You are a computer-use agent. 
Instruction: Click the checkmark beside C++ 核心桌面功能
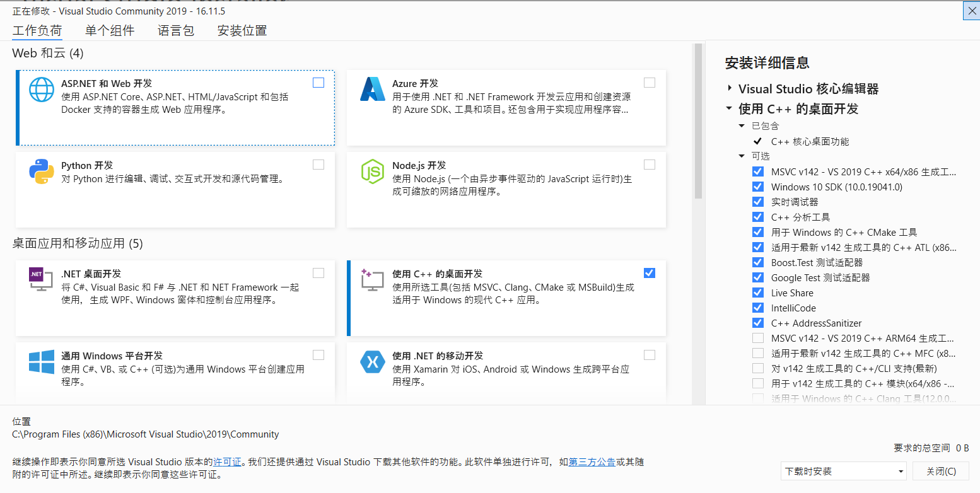pyautogui.click(x=757, y=141)
